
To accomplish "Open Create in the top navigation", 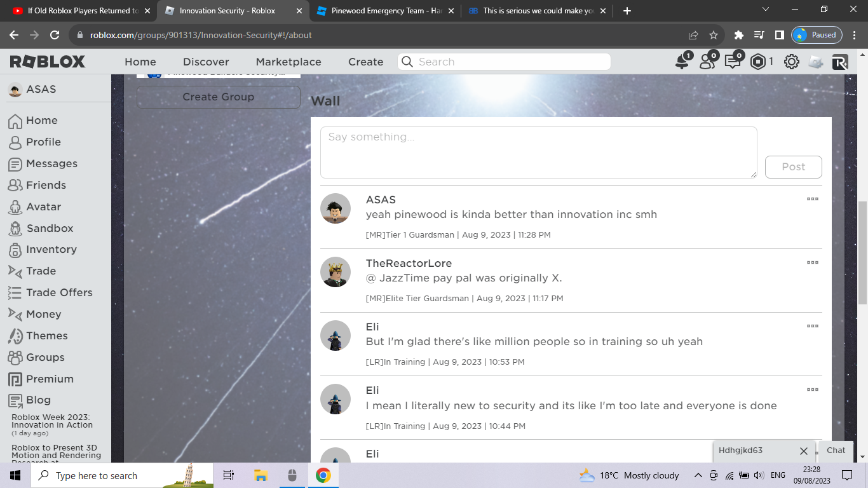I will coord(365,62).
